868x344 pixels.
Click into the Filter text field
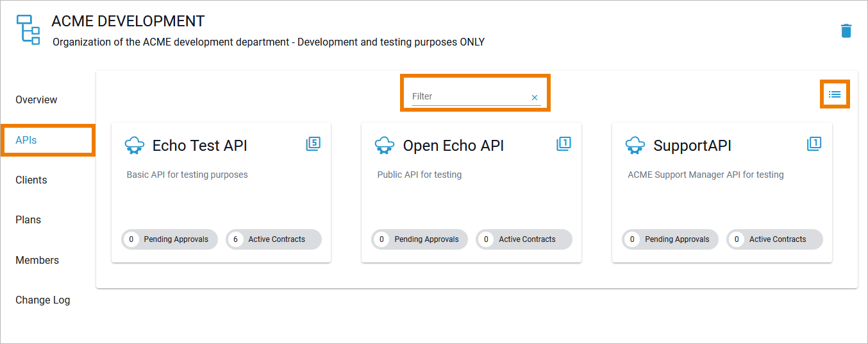pos(468,96)
